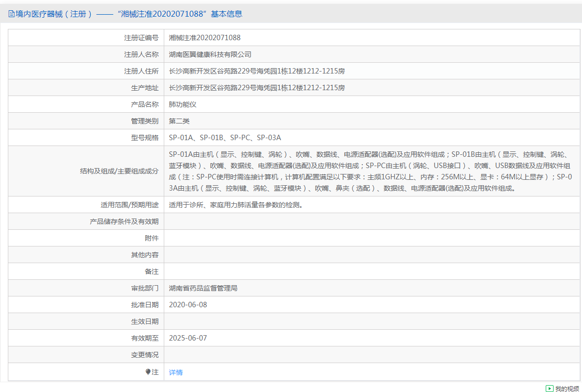Click the model list SP-01A、SP-01B、SP-PC、SP-03A
Screen dimensions: 582x392
point(225,138)
